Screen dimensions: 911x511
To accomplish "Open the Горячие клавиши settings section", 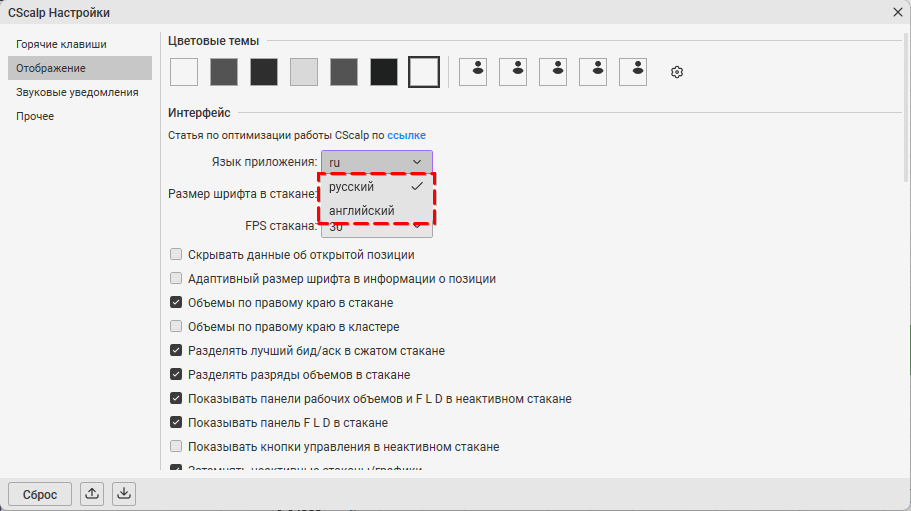I will [61, 44].
